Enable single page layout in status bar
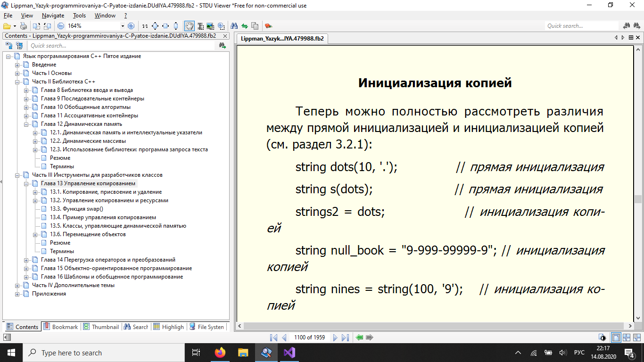644x362 pixels. [616, 337]
